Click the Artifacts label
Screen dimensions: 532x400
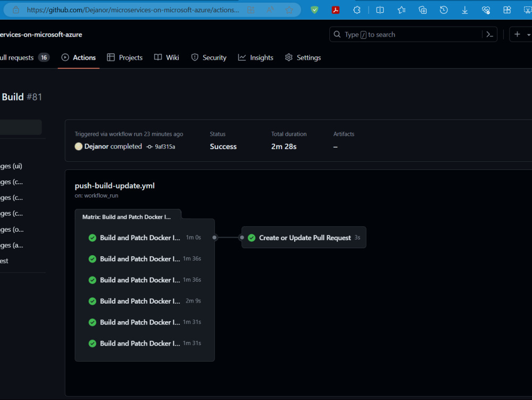[x=344, y=134]
